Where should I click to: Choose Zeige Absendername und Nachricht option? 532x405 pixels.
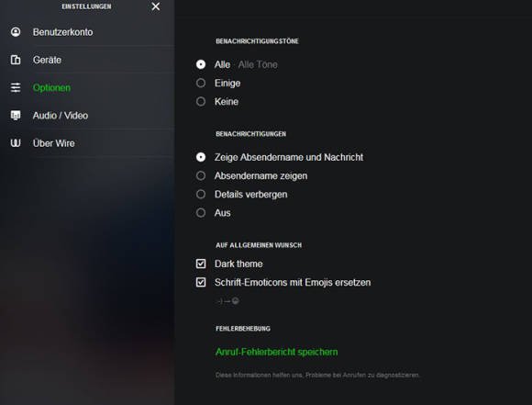[201, 157]
